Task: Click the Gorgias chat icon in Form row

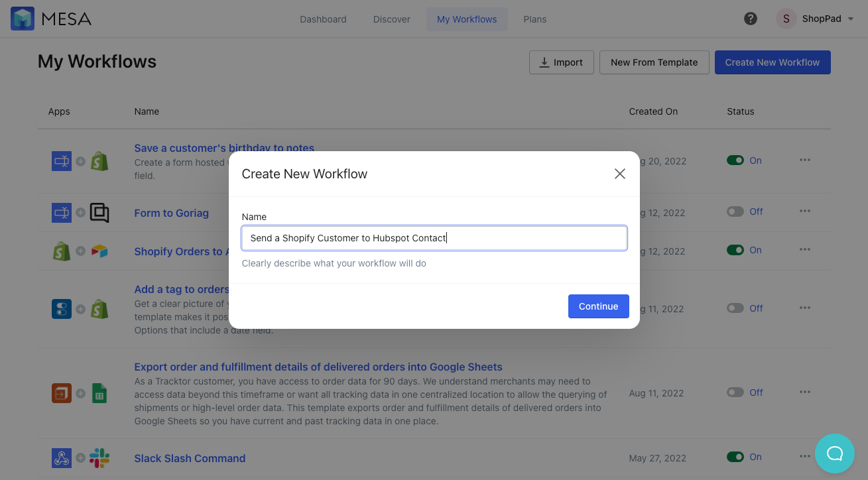Action: coord(99,213)
